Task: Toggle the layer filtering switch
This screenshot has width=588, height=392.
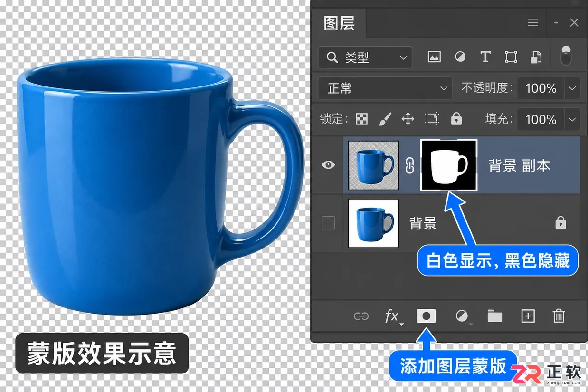Action: click(x=566, y=56)
